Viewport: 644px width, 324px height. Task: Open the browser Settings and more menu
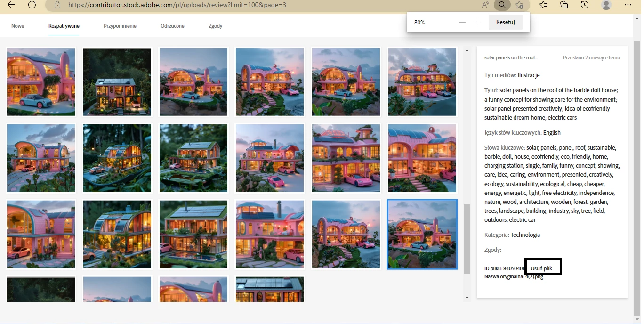tap(628, 5)
